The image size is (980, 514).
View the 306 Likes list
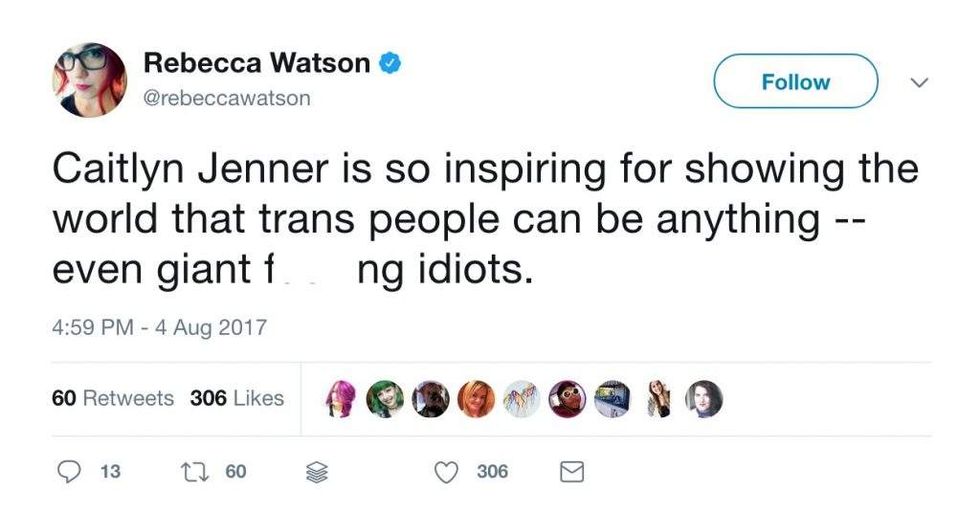[x=237, y=398]
